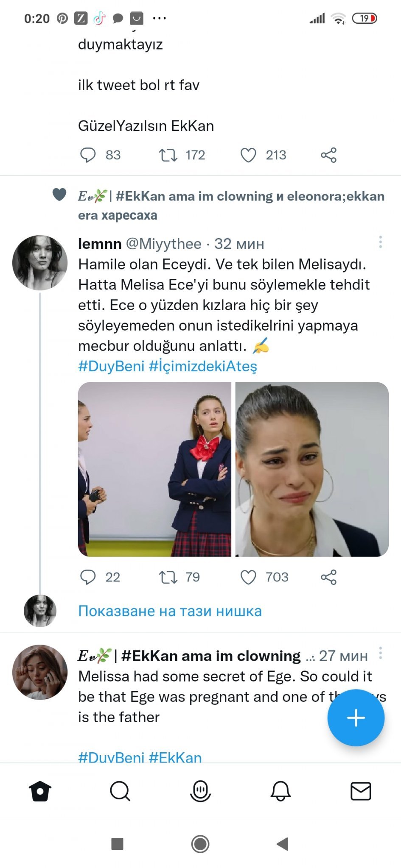Reply to lemnn's tweet with 22 replies

coord(88,577)
